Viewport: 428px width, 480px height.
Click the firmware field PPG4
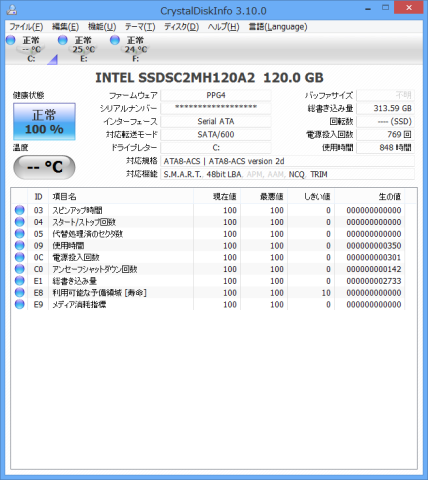[x=216, y=95]
